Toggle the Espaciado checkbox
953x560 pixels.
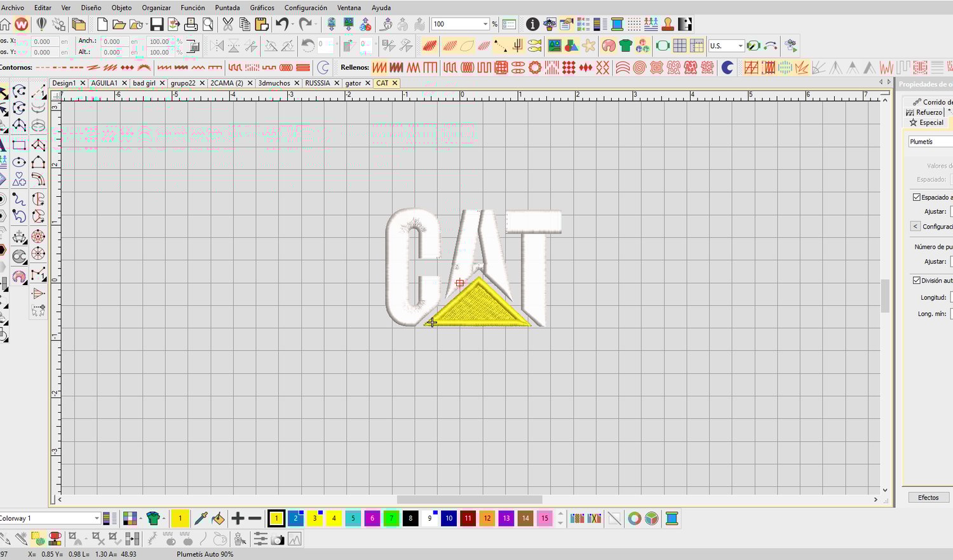click(x=916, y=197)
